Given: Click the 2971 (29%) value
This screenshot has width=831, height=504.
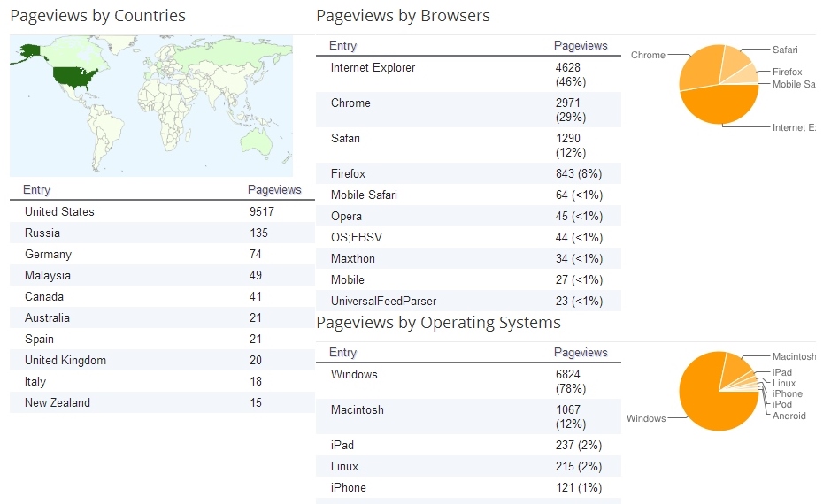Looking at the screenshot, I should [x=571, y=111].
